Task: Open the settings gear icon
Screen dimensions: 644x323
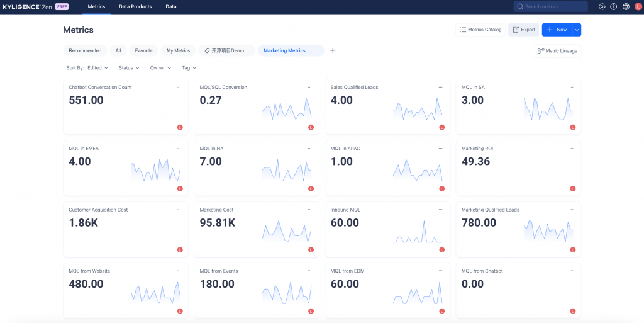Action: tap(602, 6)
